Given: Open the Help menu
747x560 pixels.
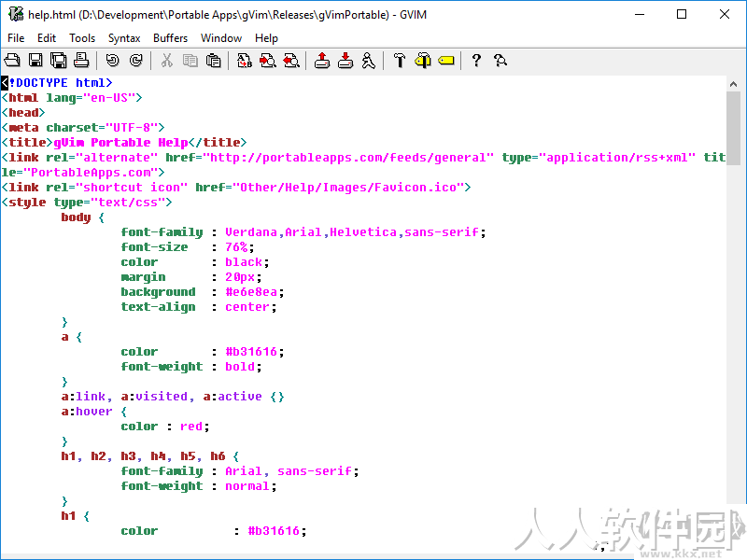Looking at the screenshot, I should click(266, 38).
